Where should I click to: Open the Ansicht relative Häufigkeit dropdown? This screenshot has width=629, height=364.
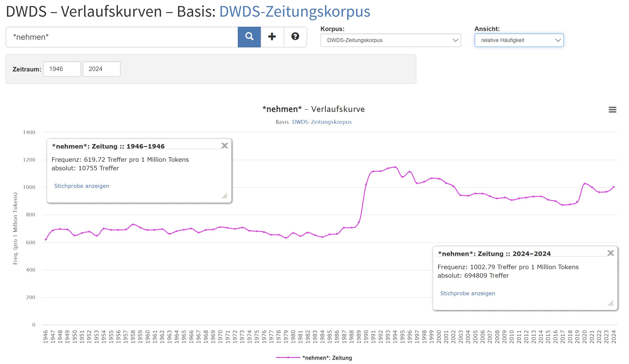(519, 40)
